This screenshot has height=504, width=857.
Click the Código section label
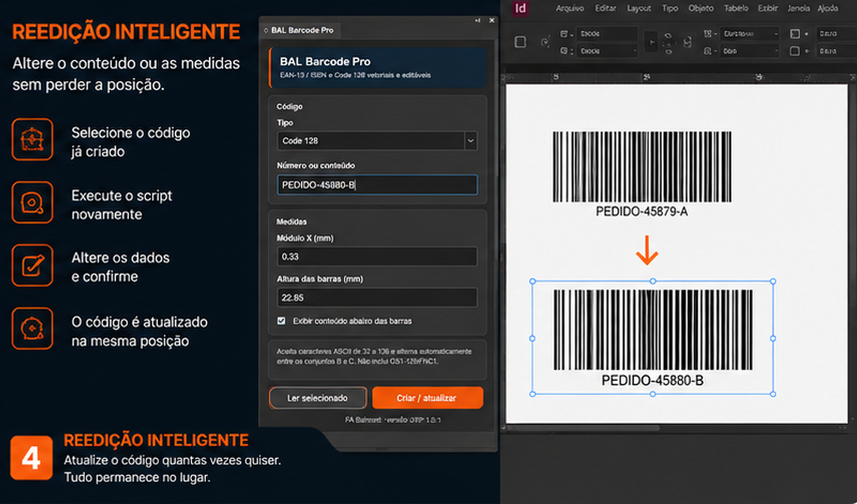tap(289, 106)
